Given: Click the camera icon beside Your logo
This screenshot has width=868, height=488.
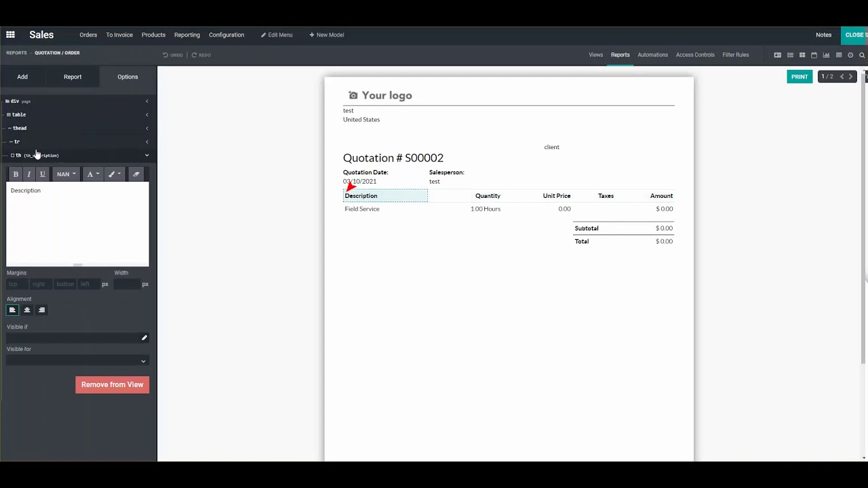Looking at the screenshot, I should coord(353,96).
